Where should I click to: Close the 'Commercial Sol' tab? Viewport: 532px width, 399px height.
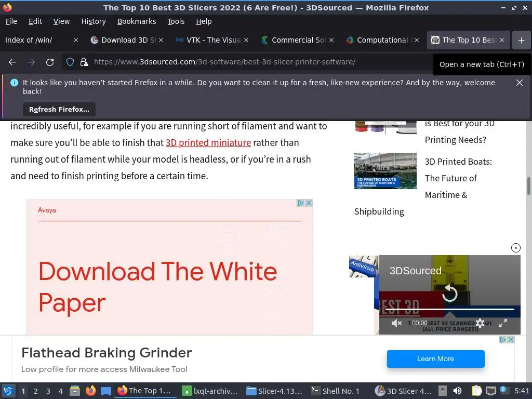(x=331, y=40)
